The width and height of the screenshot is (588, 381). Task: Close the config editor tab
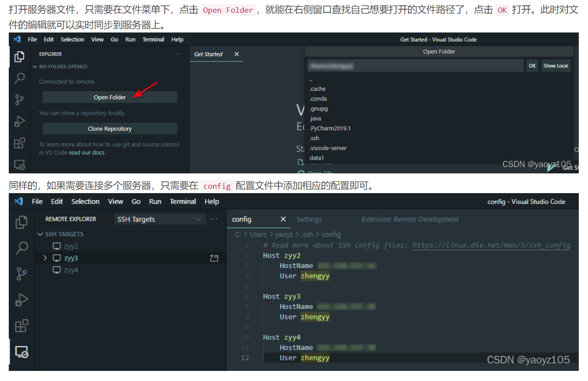tap(283, 219)
